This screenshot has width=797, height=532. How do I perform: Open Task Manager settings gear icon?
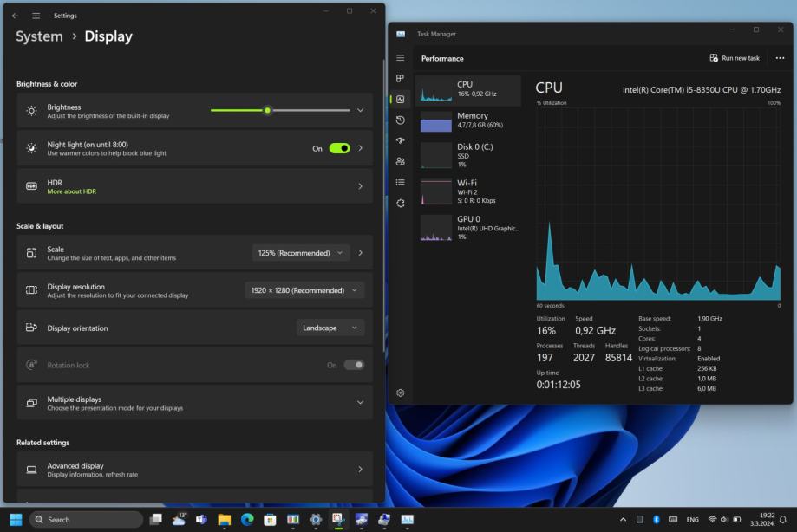click(401, 393)
